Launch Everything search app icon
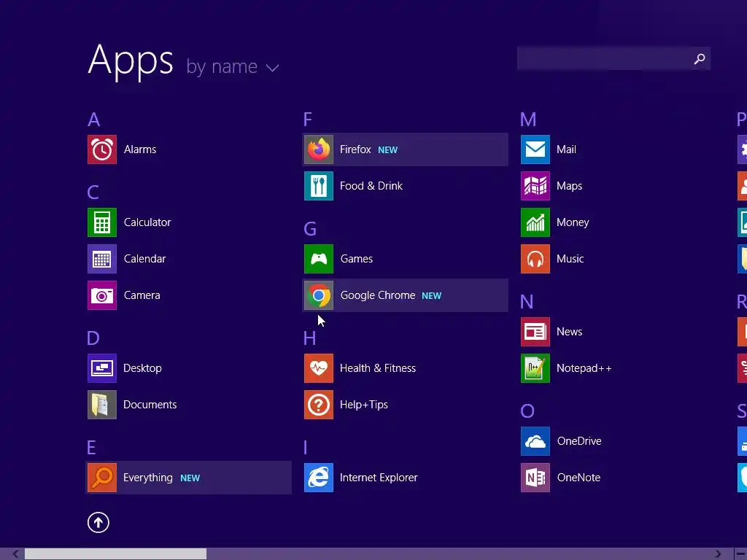 coord(102,478)
